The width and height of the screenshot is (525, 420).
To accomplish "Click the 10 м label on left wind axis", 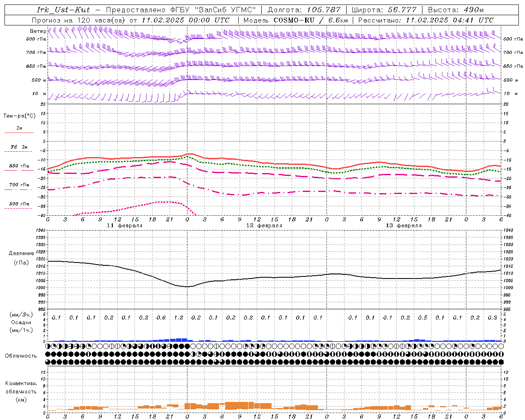I will point(39,94).
